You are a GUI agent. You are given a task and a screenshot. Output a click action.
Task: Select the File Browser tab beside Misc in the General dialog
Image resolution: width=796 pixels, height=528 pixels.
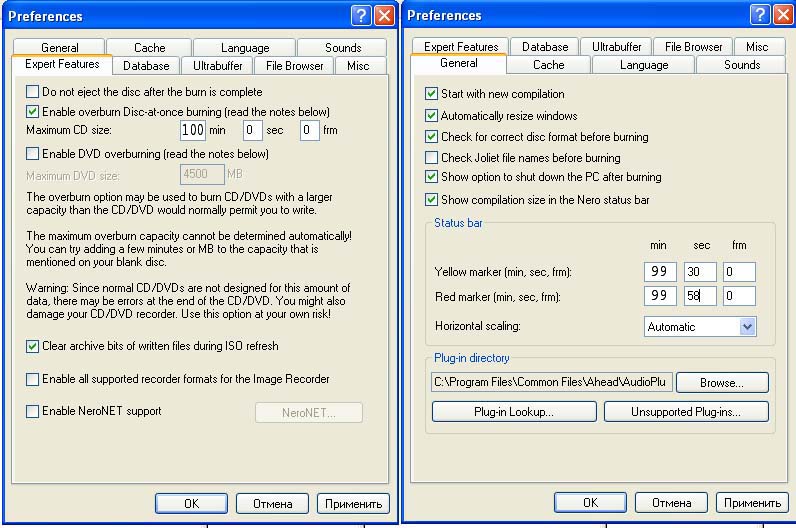(x=693, y=47)
